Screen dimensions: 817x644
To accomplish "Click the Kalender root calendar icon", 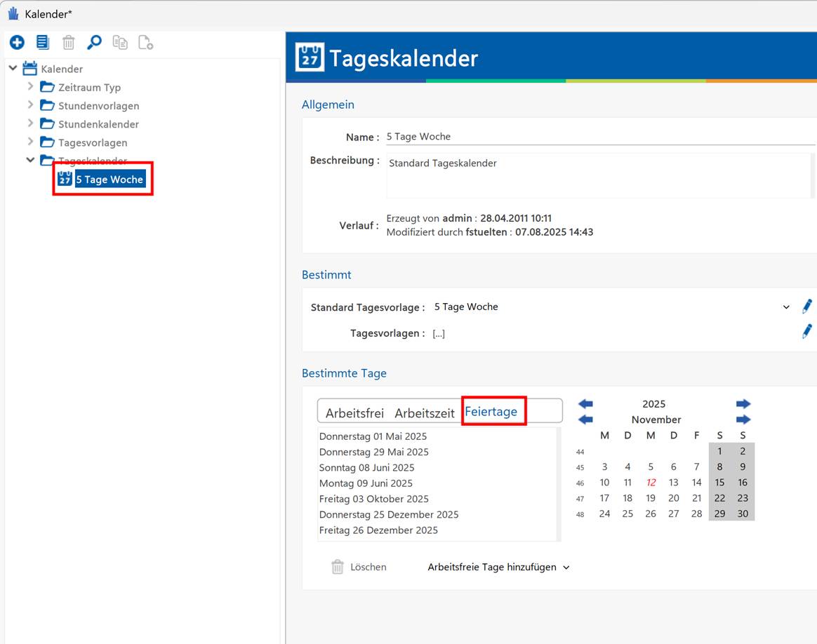I will coord(30,68).
